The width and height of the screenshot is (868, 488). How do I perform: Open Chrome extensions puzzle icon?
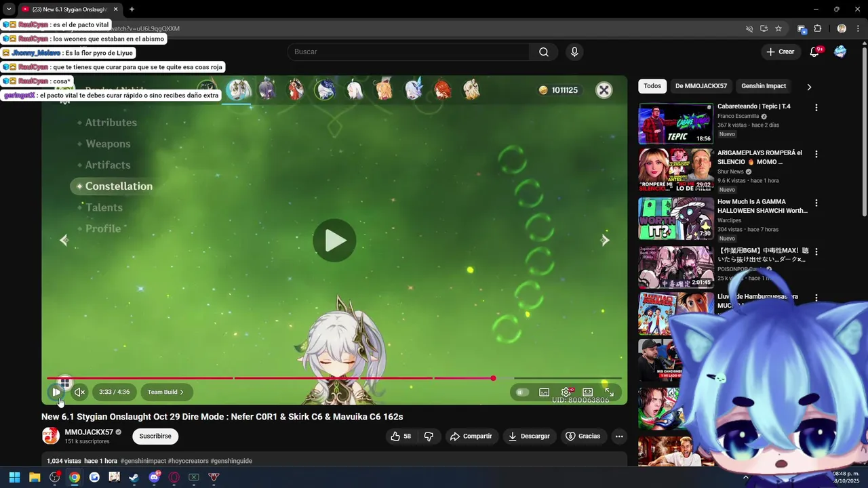tap(818, 28)
